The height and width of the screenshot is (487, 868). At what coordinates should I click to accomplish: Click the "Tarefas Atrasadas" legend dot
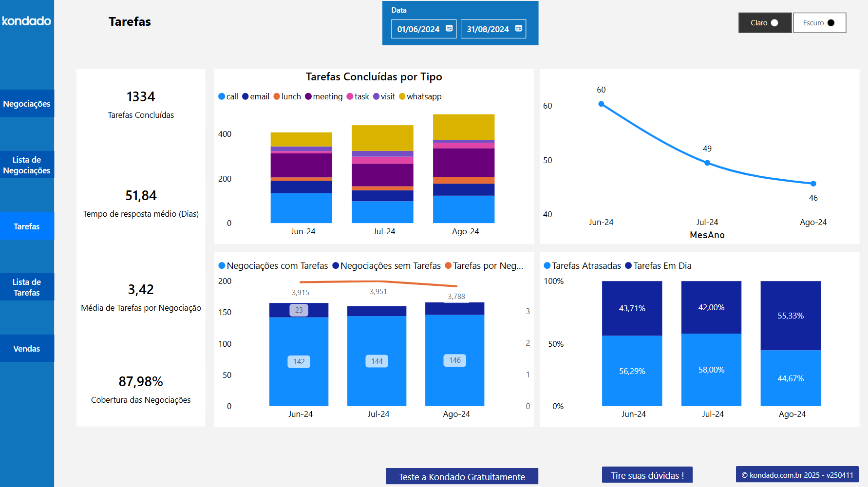pyautogui.click(x=547, y=265)
